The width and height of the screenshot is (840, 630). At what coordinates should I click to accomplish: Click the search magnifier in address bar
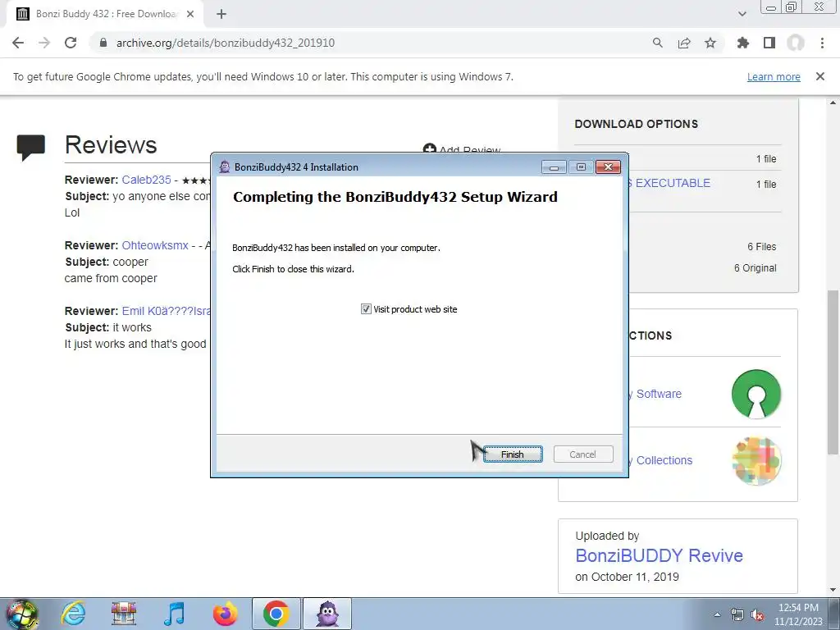coord(658,43)
